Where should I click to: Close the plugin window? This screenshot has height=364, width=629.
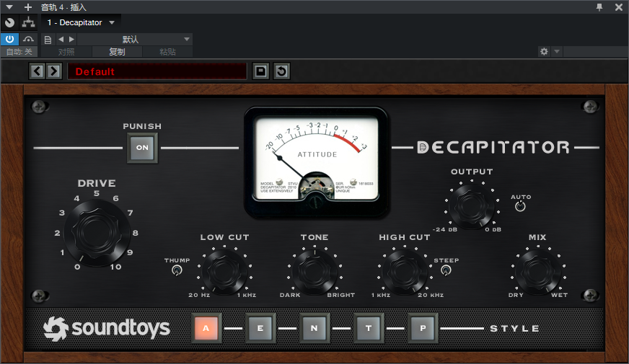pyautogui.click(x=619, y=7)
